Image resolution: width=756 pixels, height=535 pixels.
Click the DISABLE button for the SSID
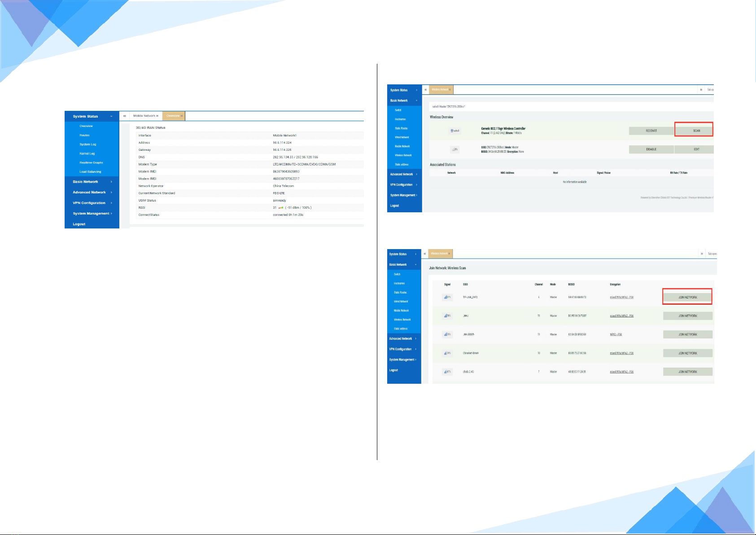(x=651, y=149)
